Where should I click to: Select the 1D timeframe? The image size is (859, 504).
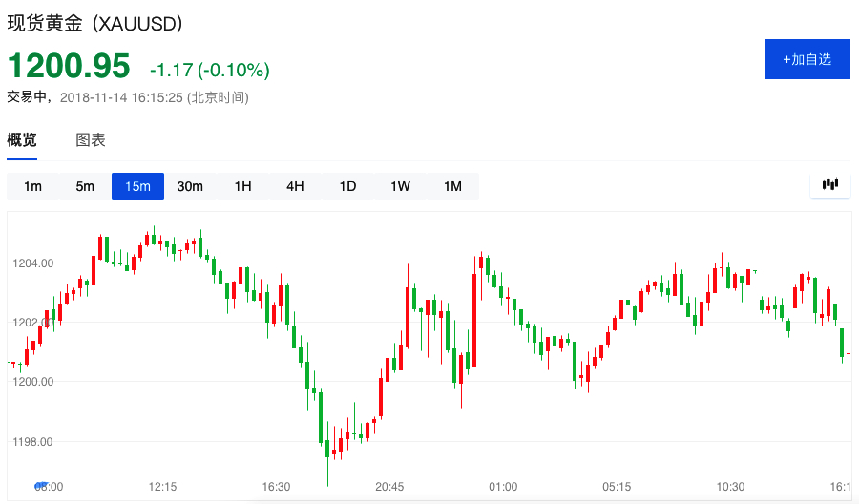point(347,186)
